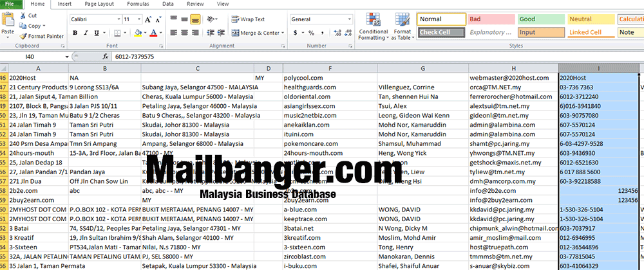The image size is (644, 270).
Task: Open Conditional Formatting icon
Action: (373, 20)
